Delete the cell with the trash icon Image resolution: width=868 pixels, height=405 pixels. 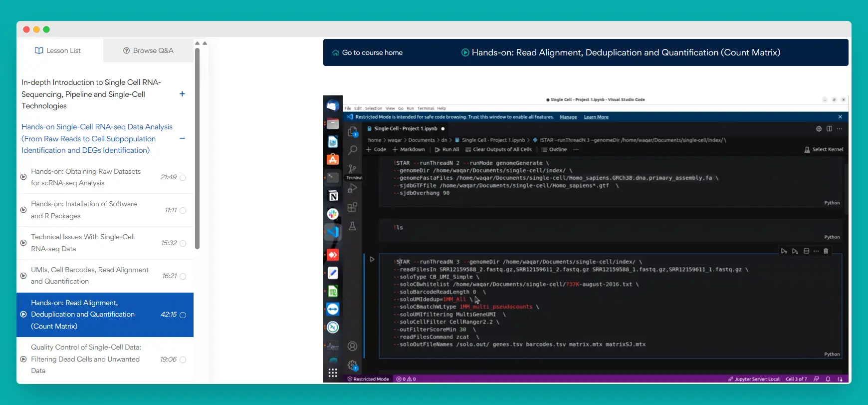(x=826, y=251)
